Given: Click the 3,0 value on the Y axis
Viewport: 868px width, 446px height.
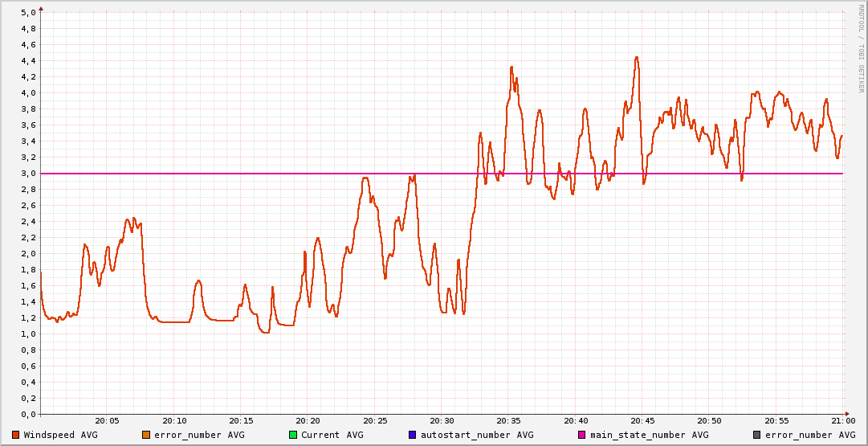Looking at the screenshot, I should tap(27, 173).
